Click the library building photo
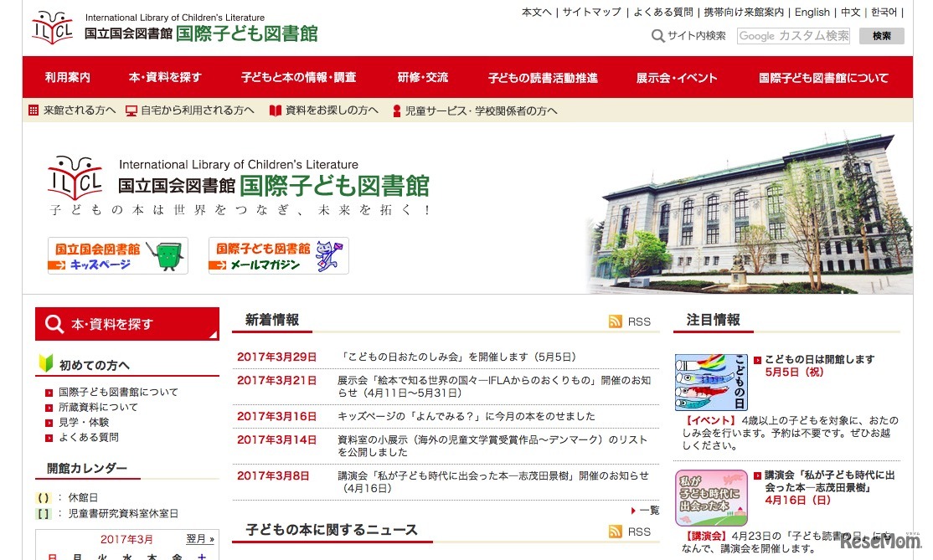The width and height of the screenshot is (933, 560). [750, 214]
